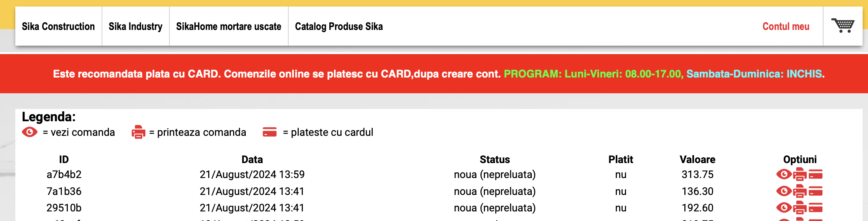Open Contul meu account link
The height and width of the screenshot is (221, 868).
(x=786, y=26)
